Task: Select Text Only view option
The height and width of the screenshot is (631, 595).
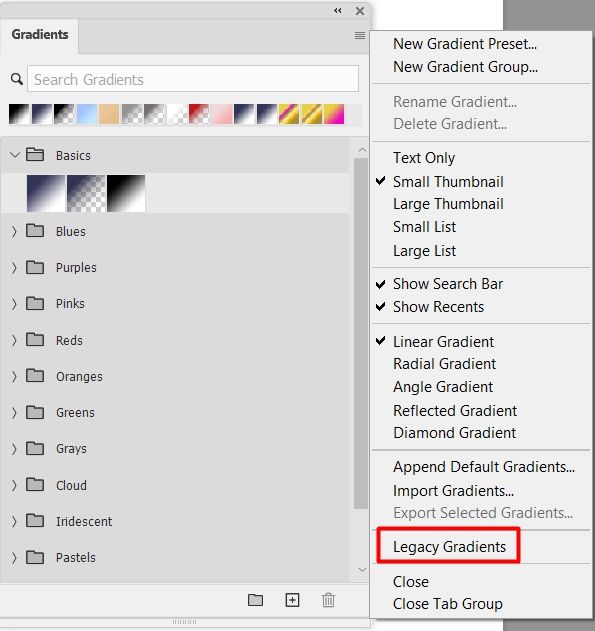Action: pos(424,158)
